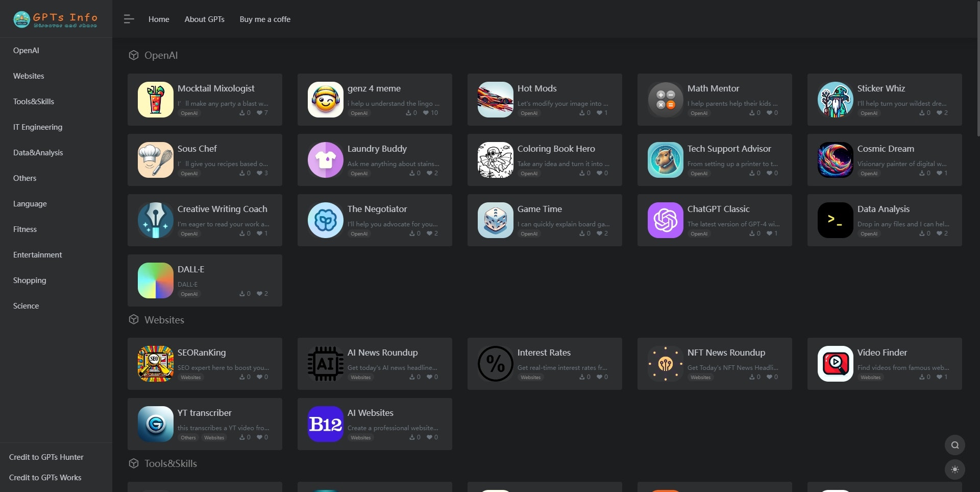
Task: Open About GPTs in top navigation
Action: [x=205, y=19]
